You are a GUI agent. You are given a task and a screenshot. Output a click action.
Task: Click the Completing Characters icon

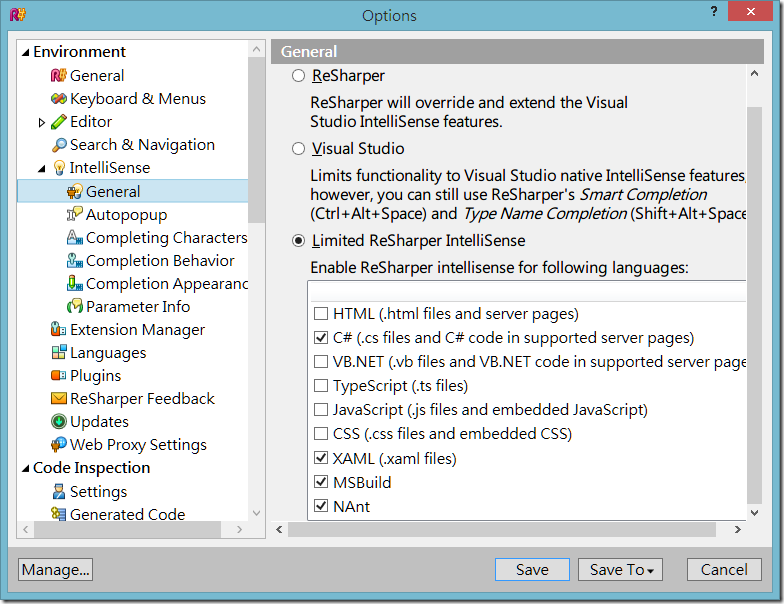74,238
